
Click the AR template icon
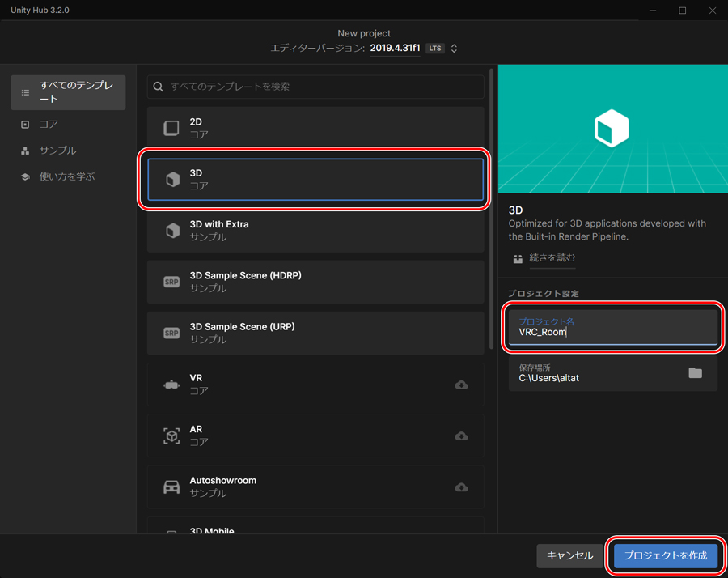point(171,436)
